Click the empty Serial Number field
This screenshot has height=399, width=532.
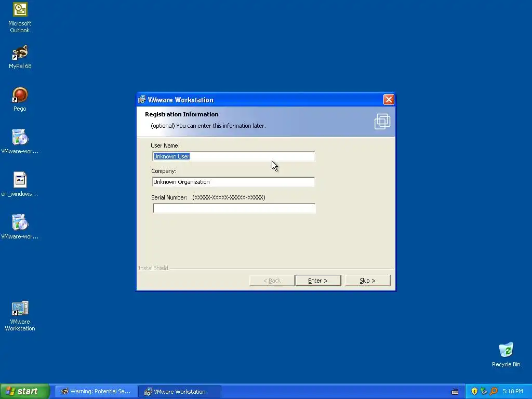click(234, 208)
